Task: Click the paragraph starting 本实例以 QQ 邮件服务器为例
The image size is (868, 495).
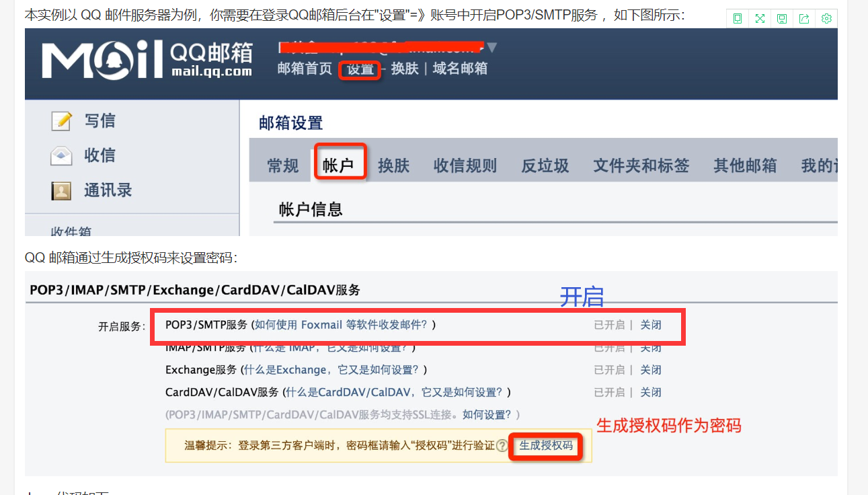Action: click(x=355, y=15)
